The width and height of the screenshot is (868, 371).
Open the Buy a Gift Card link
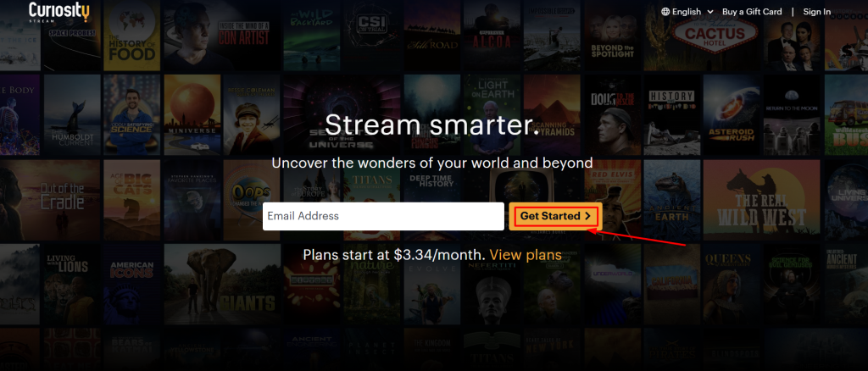pos(752,12)
